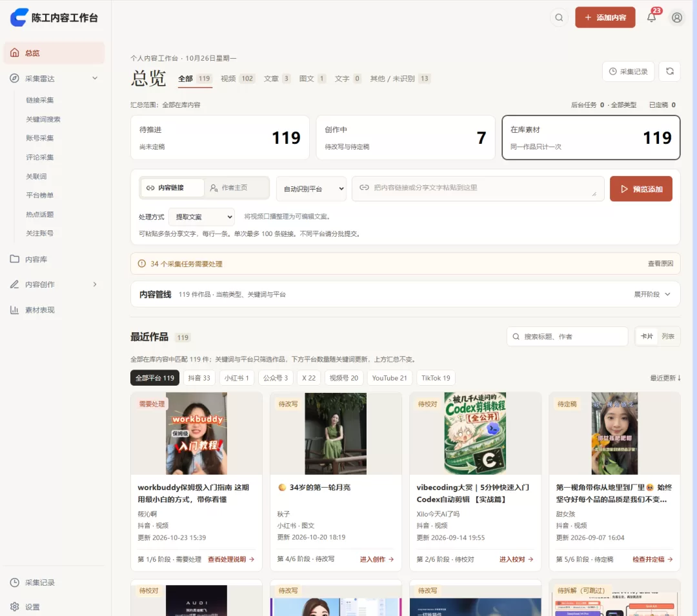Click the 预览添加 button

point(641,189)
